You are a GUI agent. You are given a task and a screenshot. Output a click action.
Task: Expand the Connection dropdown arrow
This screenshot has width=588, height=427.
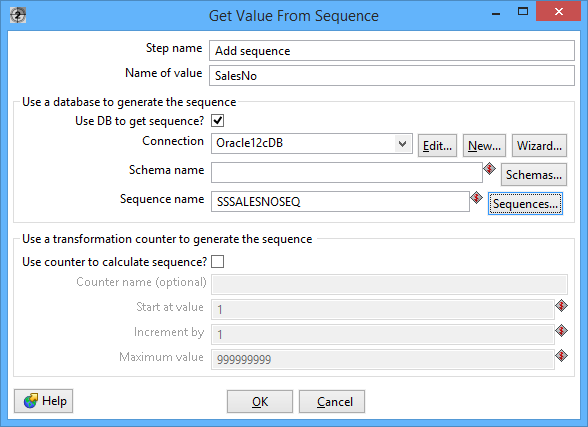coord(402,144)
